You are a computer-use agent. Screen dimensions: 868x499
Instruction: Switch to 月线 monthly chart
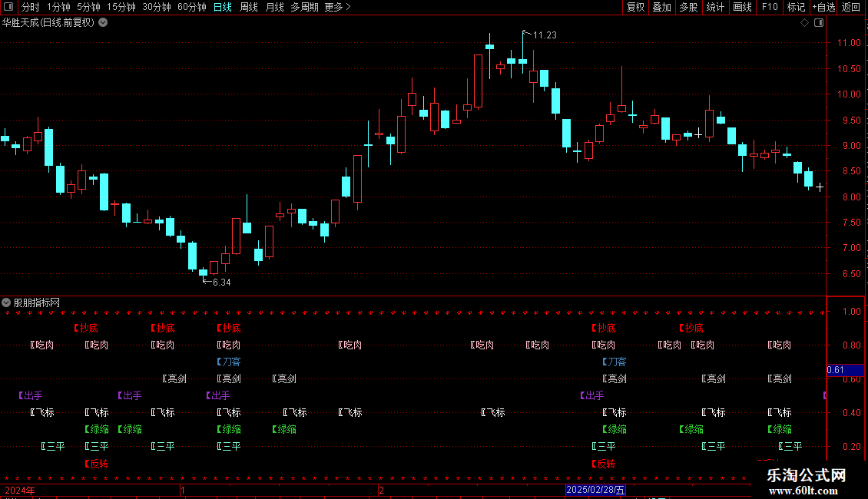(274, 7)
